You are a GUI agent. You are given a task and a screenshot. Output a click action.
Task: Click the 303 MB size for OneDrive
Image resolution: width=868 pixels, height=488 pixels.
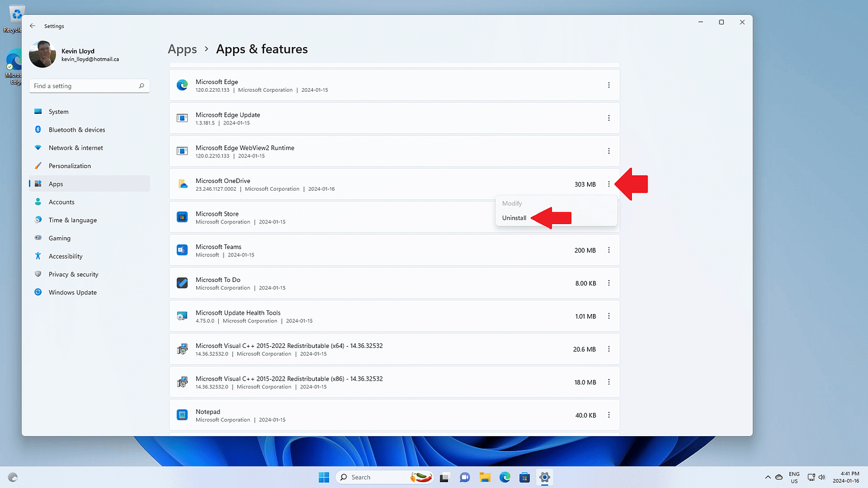pyautogui.click(x=585, y=184)
